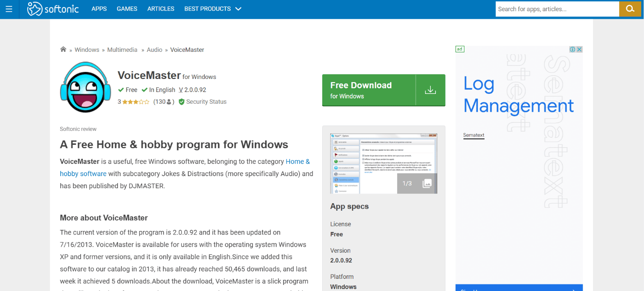
Task: Click the version V 2.0.0.92 label
Action: tap(193, 90)
